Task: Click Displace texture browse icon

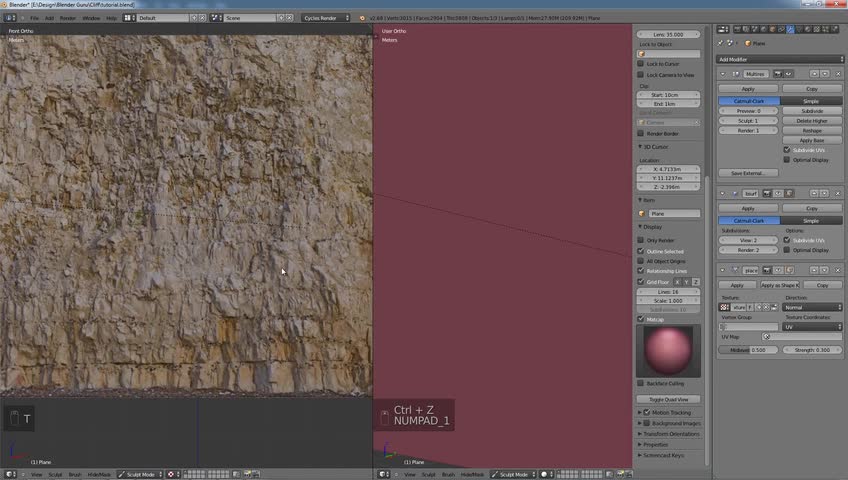Action: coord(724,307)
